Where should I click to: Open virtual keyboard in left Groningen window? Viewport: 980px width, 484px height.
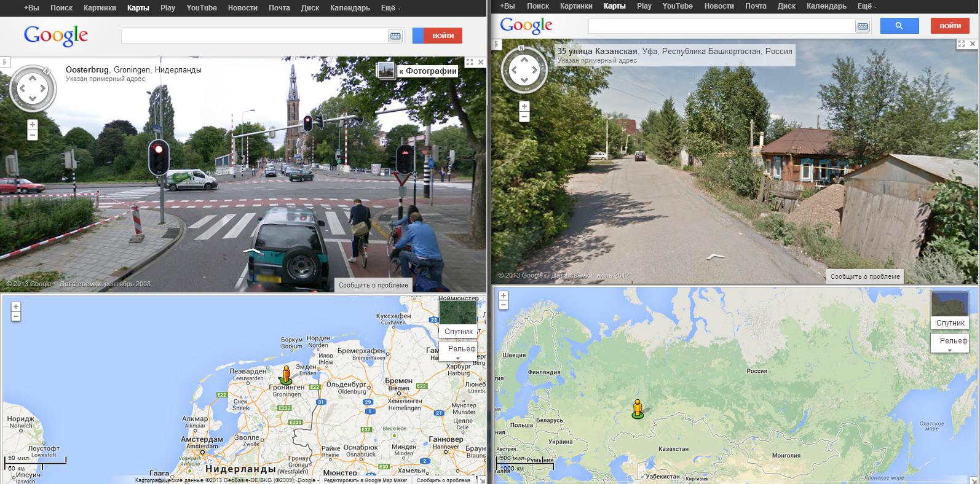[395, 36]
